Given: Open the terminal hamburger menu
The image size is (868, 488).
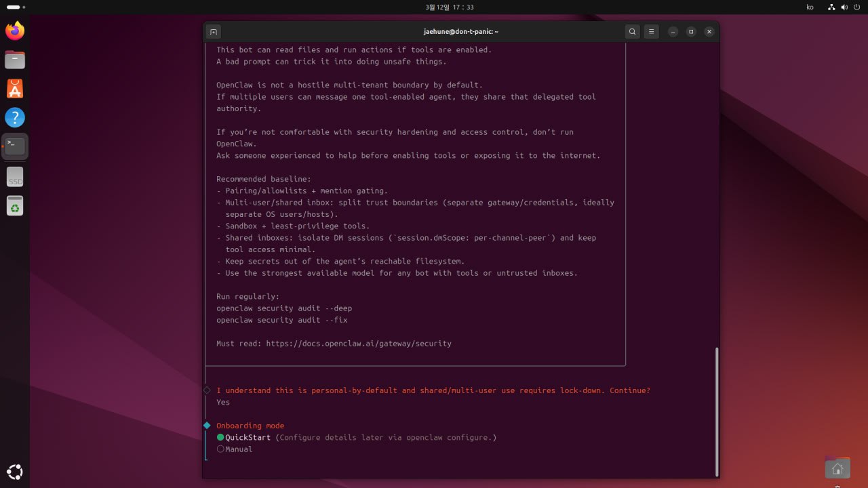Looking at the screenshot, I should pyautogui.click(x=651, y=32).
